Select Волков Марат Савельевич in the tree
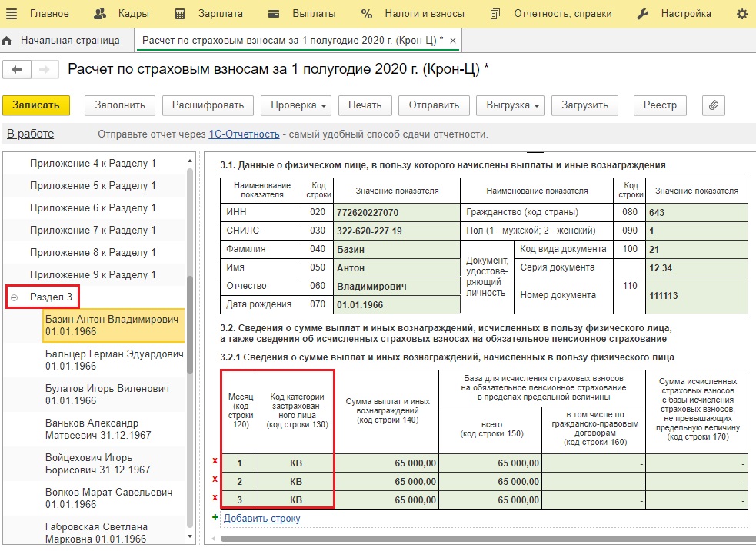Viewport: 756px width, 551px height. 109,498
